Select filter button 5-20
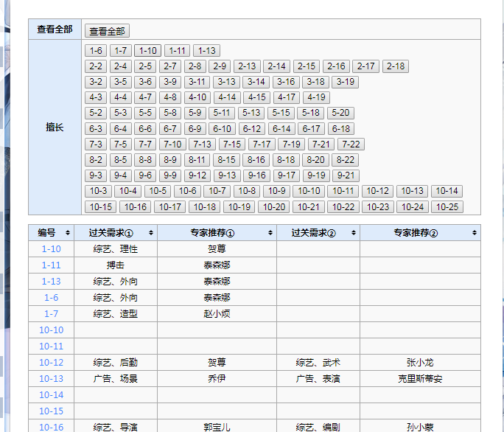The height and width of the screenshot is (432, 504). [x=340, y=113]
